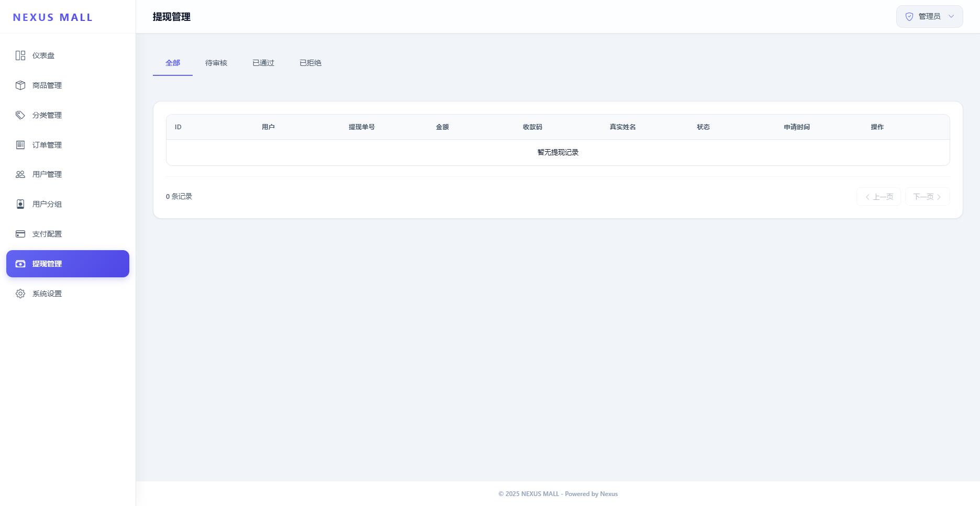Select the category management tag icon

(x=20, y=115)
